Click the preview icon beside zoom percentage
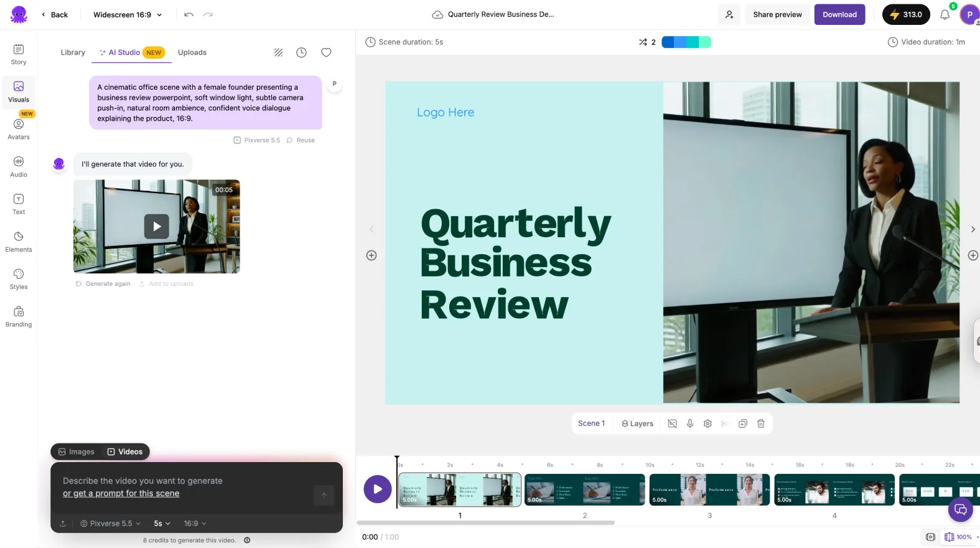This screenshot has width=980, height=548. [x=930, y=537]
